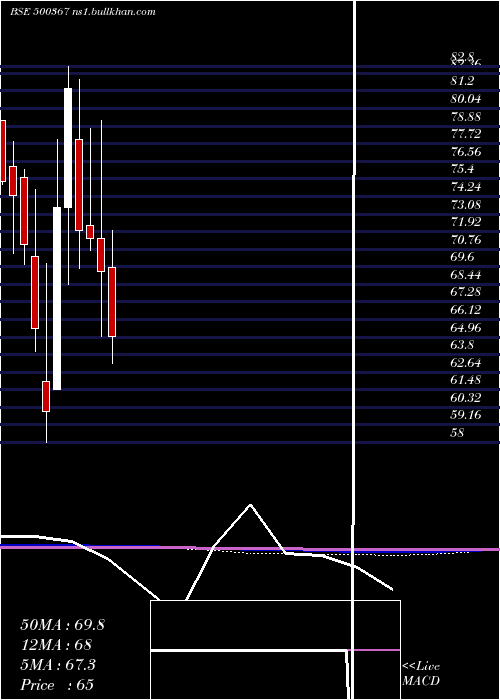This screenshot has height=700, width=500.
Task: Click the 71.92 price axis label
Action: coord(466,222)
